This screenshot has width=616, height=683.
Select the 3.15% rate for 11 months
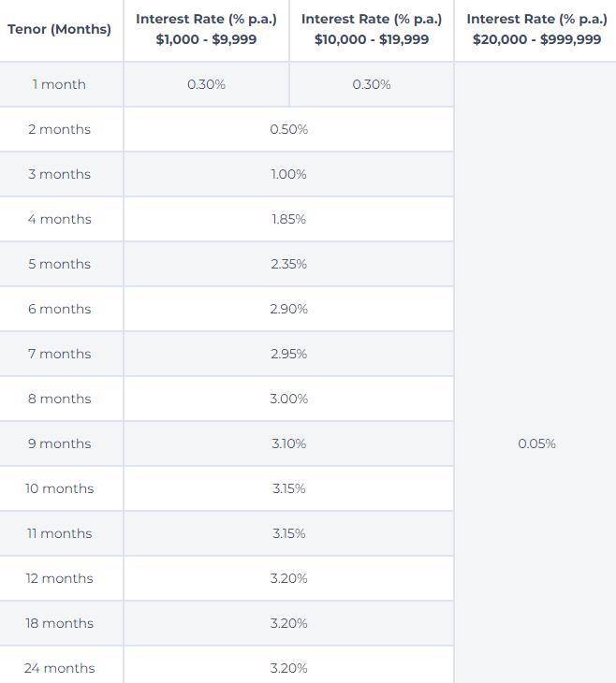pyautogui.click(x=288, y=533)
